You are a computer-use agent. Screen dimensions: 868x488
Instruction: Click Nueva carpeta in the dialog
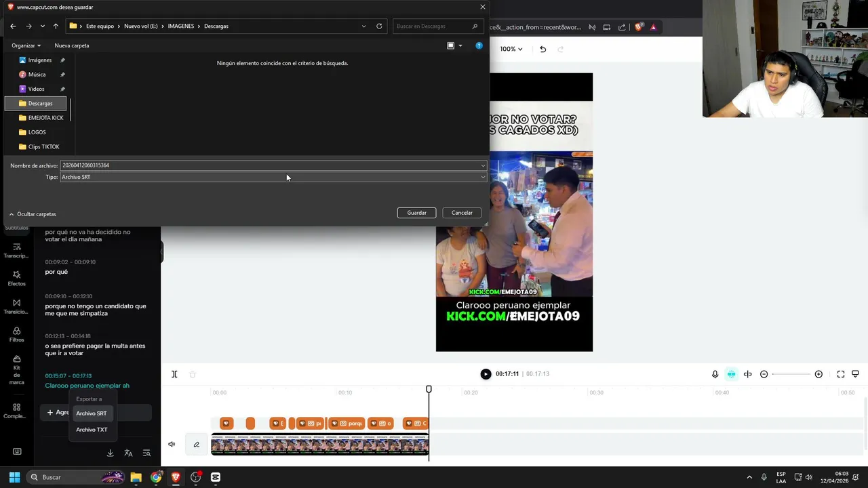point(72,45)
